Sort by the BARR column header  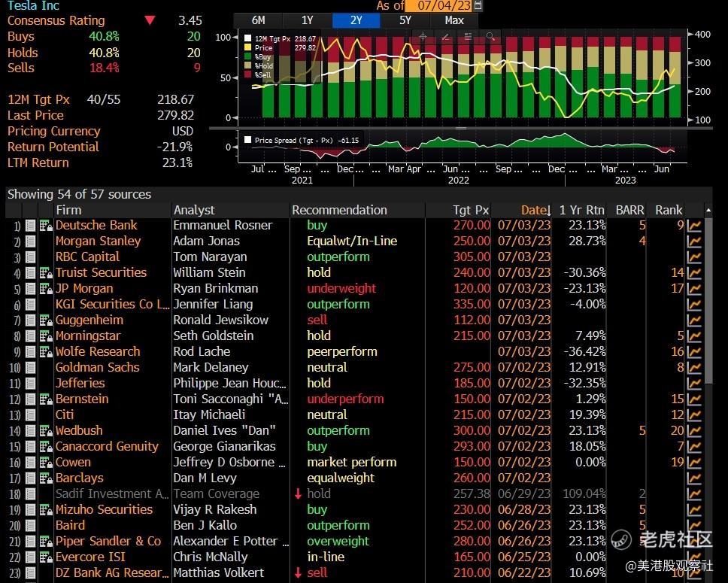pos(630,210)
